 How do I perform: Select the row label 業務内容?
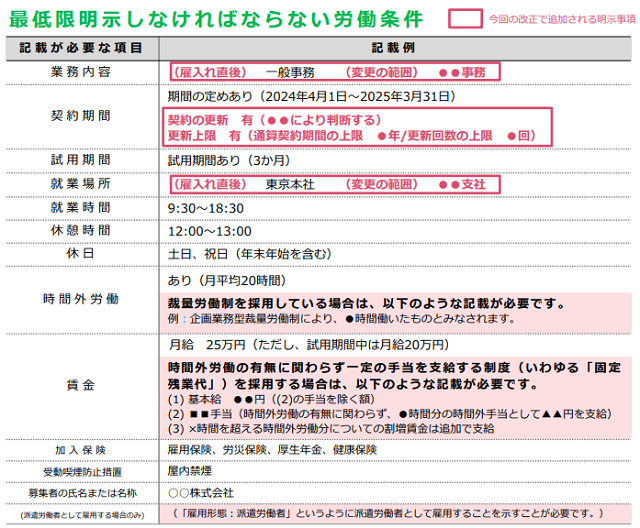pyautogui.click(x=81, y=72)
